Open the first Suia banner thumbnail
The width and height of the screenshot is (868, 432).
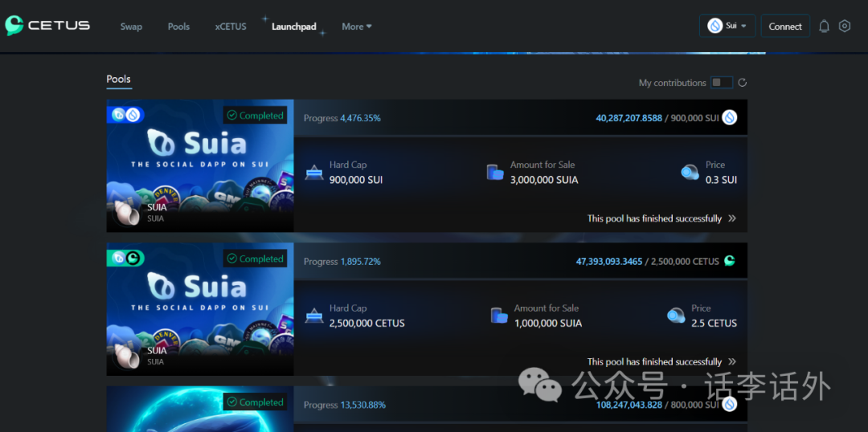click(x=200, y=165)
